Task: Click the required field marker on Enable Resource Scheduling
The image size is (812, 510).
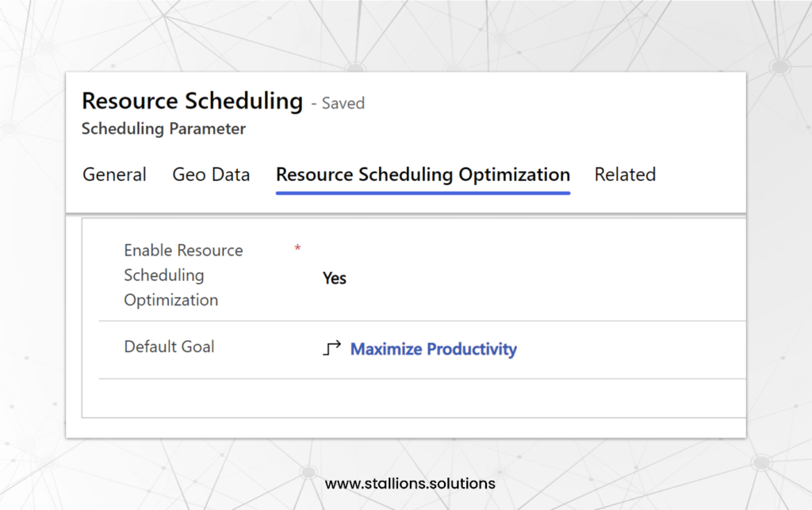Action: click(x=297, y=249)
